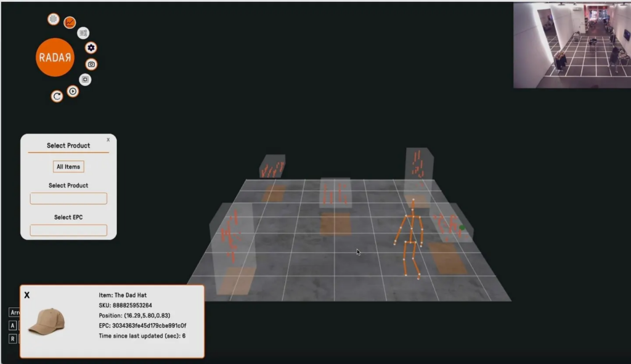Click the circular refresh arrow icon
The image size is (631, 364).
point(57,96)
